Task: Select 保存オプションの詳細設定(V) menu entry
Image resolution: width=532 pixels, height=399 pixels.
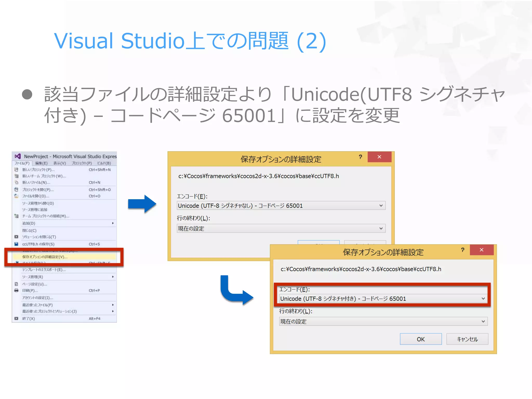Action: tap(64, 257)
